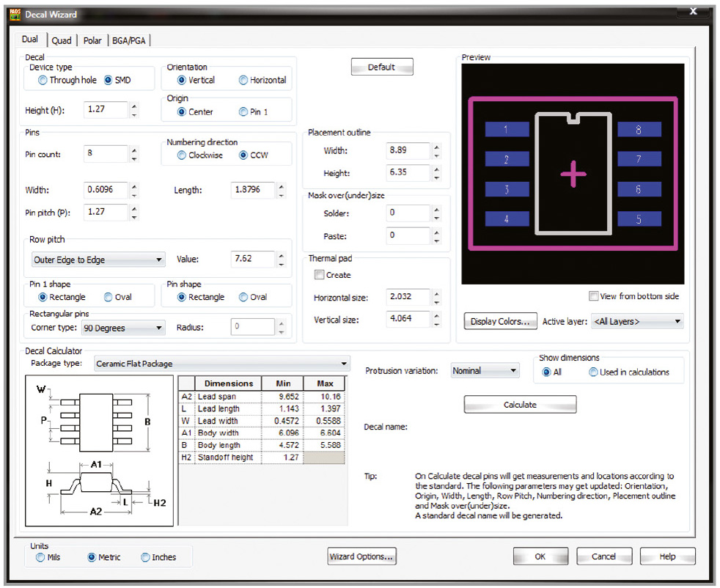Screen dimensions: 720x588
Task: Open Display Colors settings
Action: pos(500,321)
